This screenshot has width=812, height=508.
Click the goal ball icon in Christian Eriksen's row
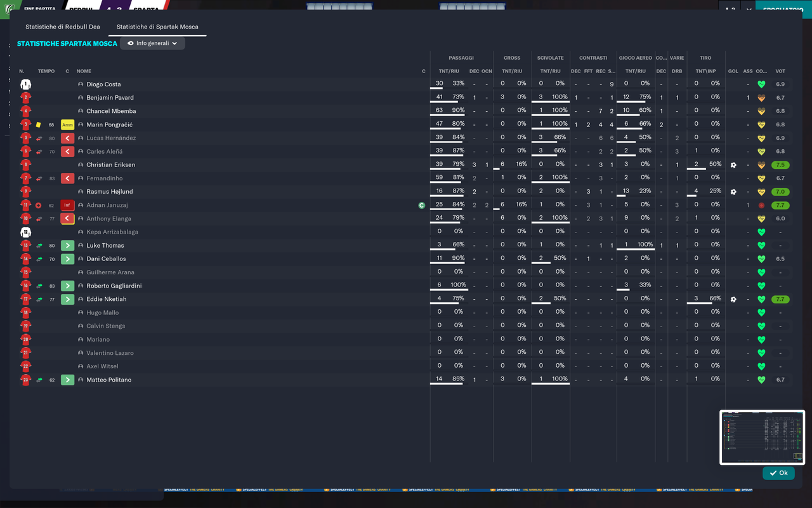click(x=733, y=165)
